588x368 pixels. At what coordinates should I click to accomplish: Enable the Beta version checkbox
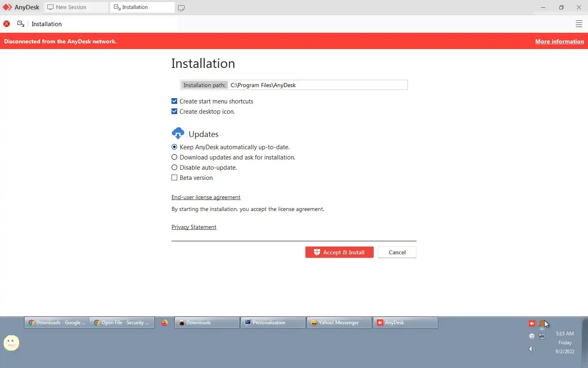[174, 177]
